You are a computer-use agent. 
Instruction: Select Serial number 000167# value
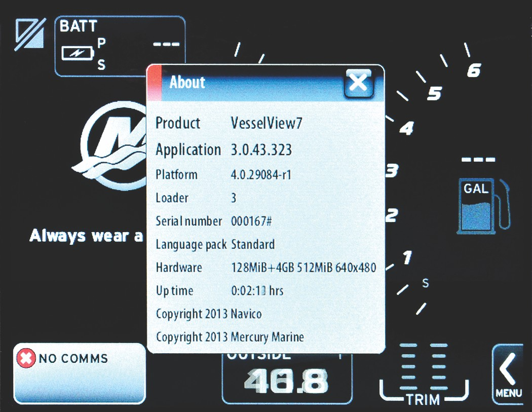251,221
